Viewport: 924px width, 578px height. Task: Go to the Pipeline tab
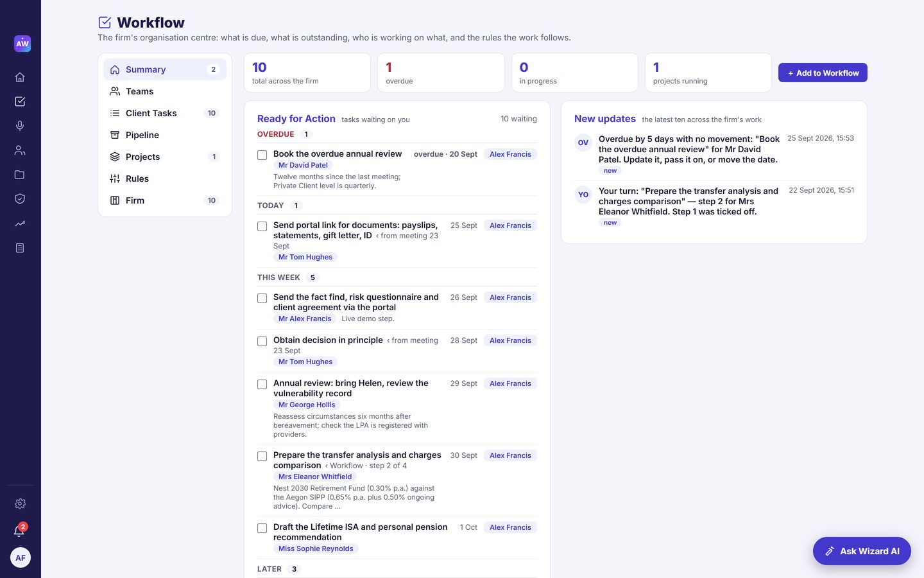(x=165, y=135)
